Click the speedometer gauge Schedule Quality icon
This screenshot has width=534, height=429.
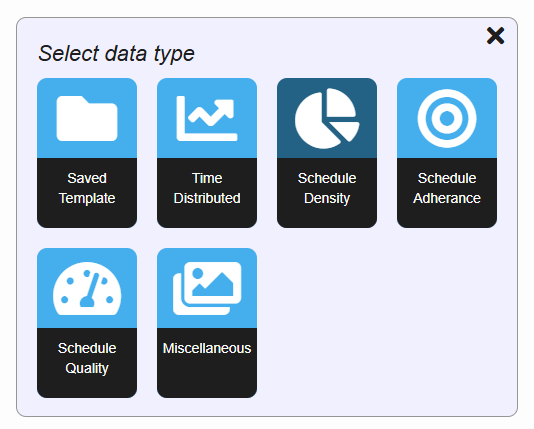[87, 288]
